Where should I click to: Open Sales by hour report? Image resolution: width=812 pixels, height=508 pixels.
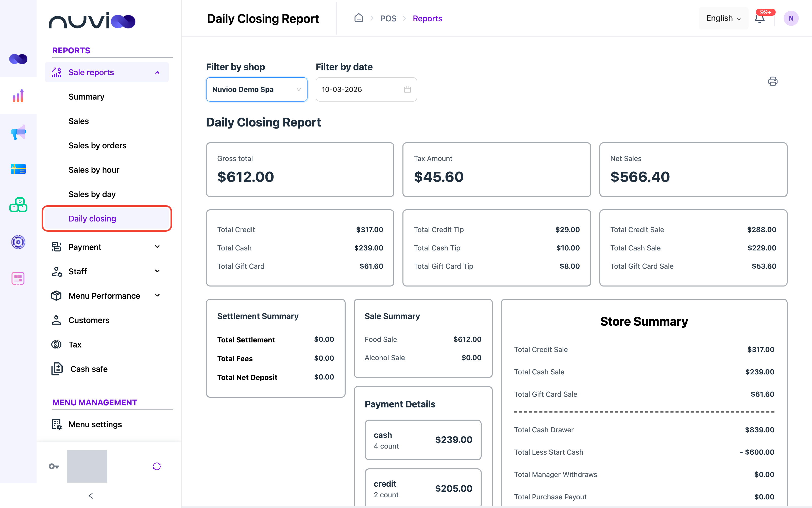click(94, 170)
